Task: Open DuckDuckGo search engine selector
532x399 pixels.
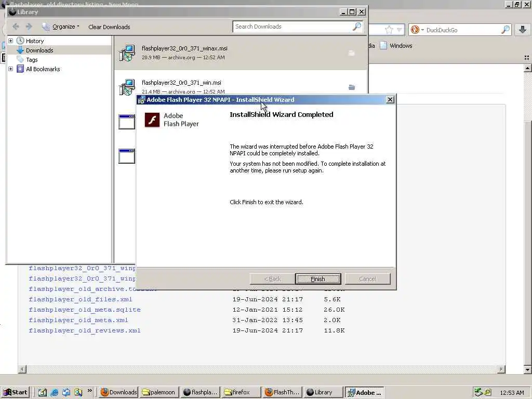Action: coord(417,30)
